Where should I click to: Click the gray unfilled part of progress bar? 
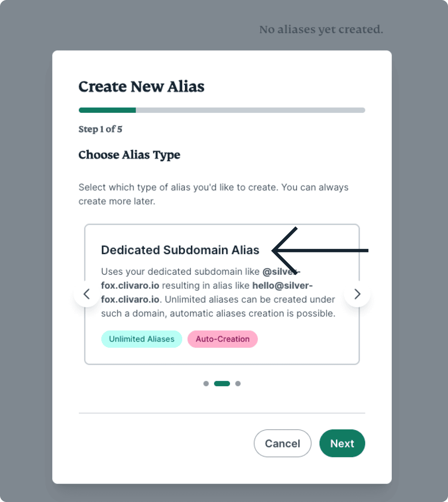tap(250, 110)
